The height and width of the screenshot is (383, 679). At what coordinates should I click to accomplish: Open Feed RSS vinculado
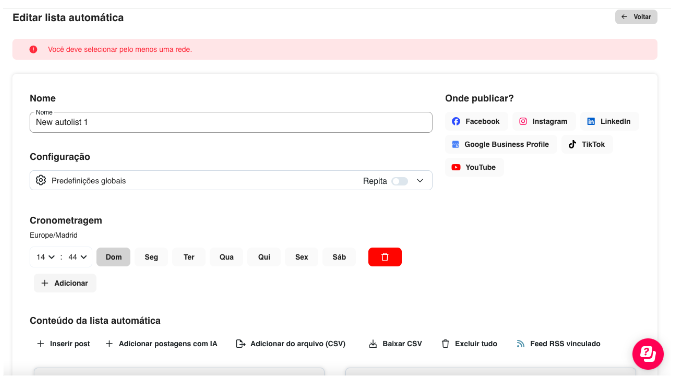tap(559, 344)
